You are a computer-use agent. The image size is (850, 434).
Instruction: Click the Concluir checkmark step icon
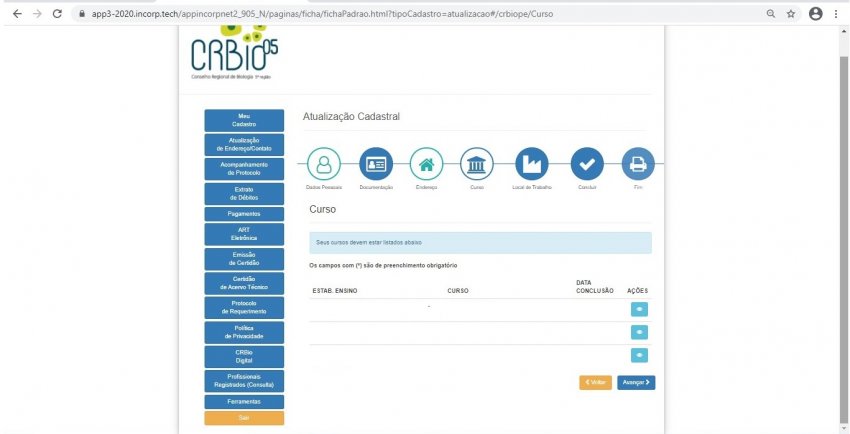coord(587,164)
